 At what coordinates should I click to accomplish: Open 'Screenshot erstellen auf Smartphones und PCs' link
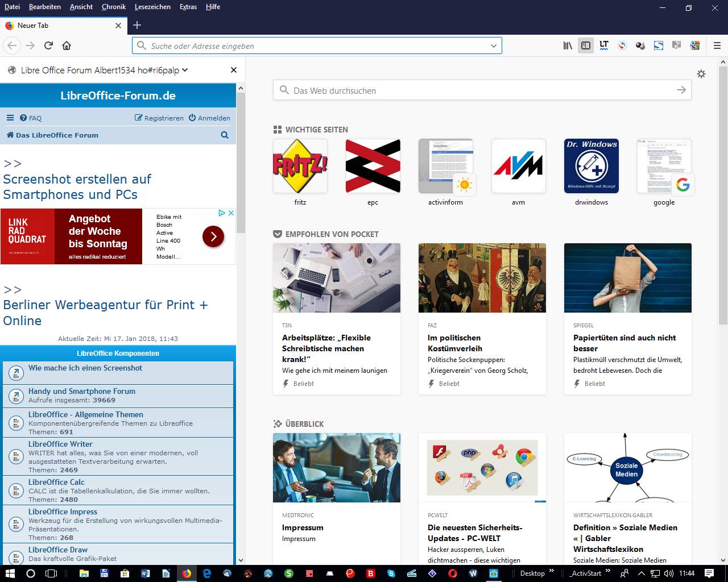(77, 187)
